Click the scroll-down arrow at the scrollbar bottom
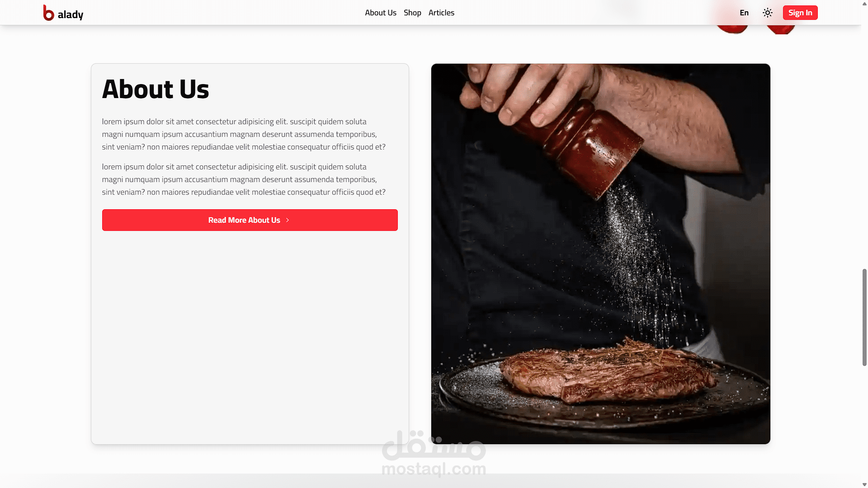Viewport: 868px width, 488px height. coord(864,484)
